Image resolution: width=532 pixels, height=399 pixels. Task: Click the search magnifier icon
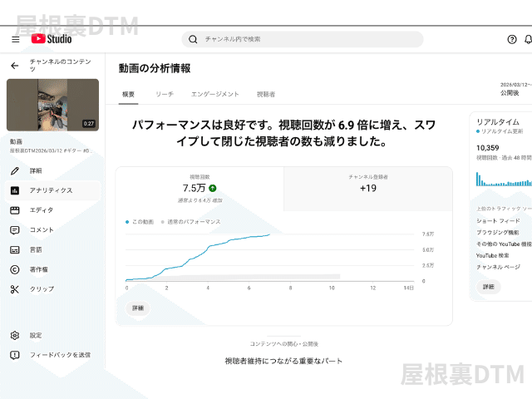tap(193, 39)
